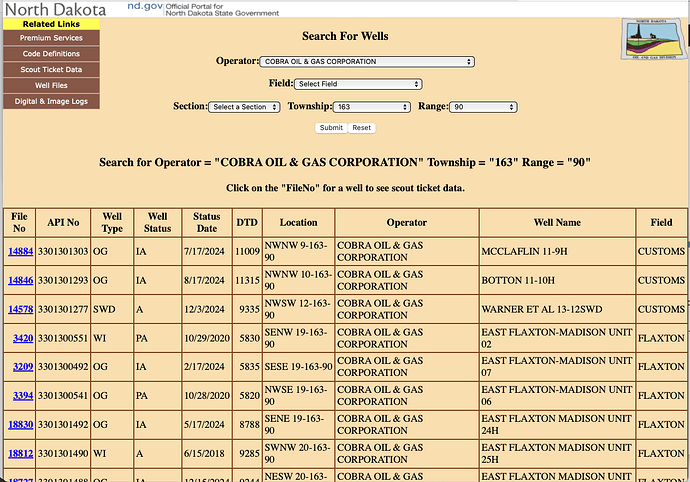Open the Township dropdown

(371, 107)
